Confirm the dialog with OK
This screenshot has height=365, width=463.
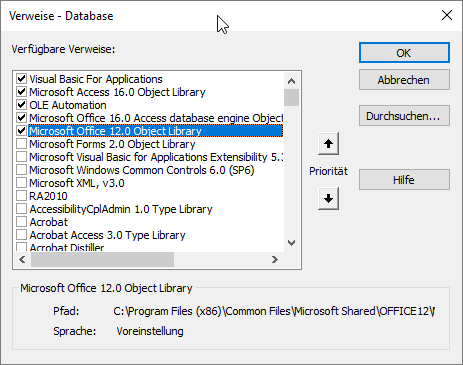tap(404, 53)
